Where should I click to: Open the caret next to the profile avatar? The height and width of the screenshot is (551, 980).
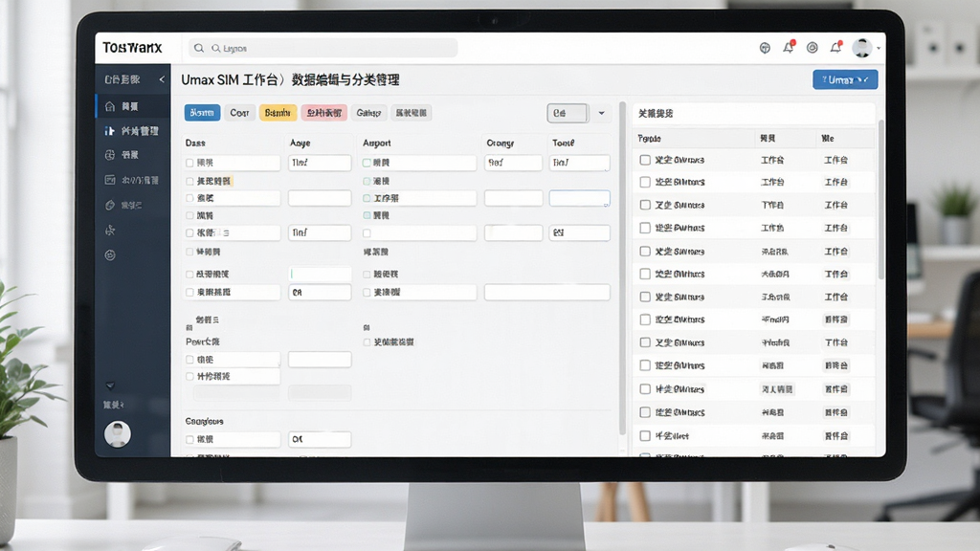(x=879, y=48)
